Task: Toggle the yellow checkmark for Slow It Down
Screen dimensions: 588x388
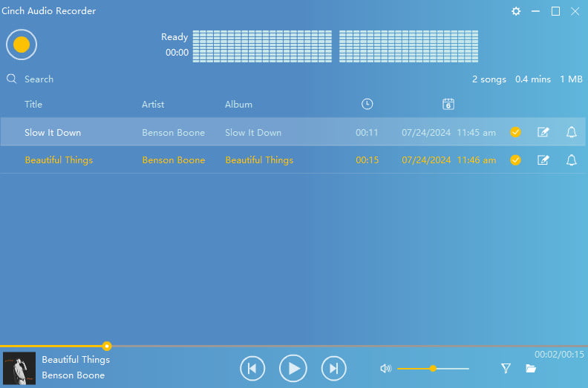Action: (x=515, y=132)
